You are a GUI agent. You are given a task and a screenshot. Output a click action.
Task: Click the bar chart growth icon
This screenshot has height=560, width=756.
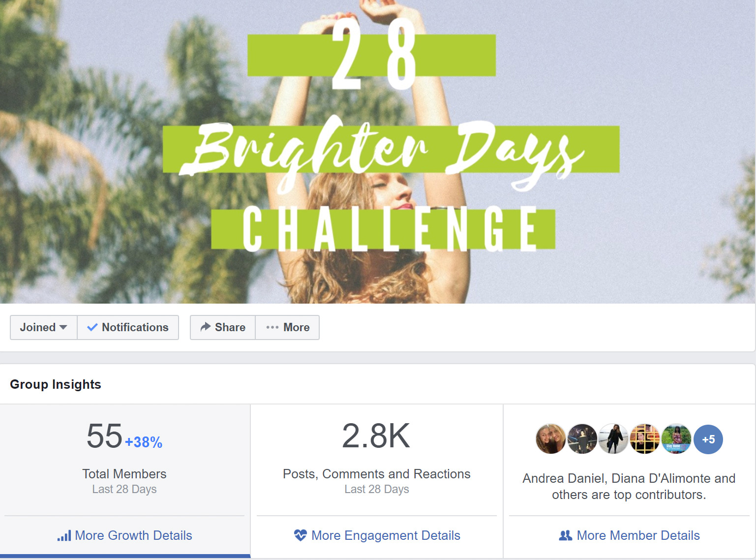tap(64, 535)
